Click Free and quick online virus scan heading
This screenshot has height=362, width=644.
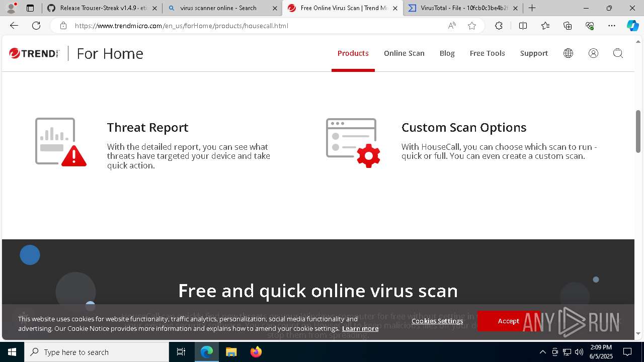[x=318, y=291]
